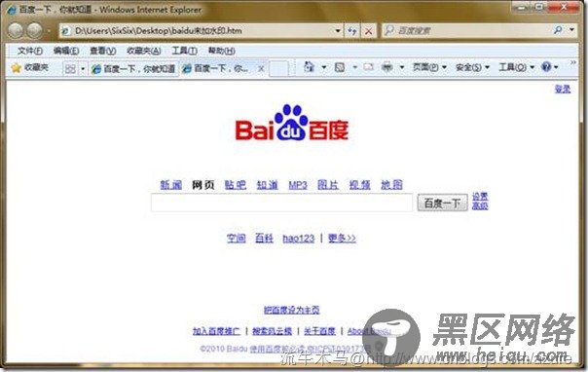Expand the Print button dropdown arrow
Screen dimensions: 588x372
(402, 67)
